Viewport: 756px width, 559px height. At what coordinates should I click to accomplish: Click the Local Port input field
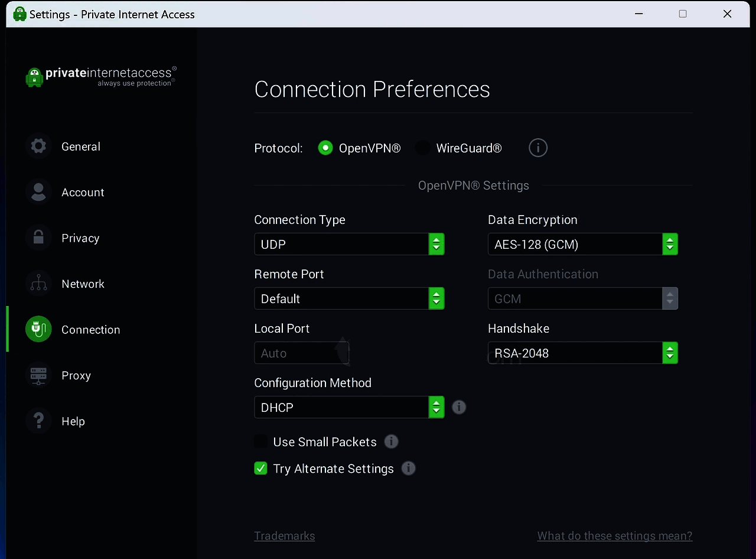(301, 353)
